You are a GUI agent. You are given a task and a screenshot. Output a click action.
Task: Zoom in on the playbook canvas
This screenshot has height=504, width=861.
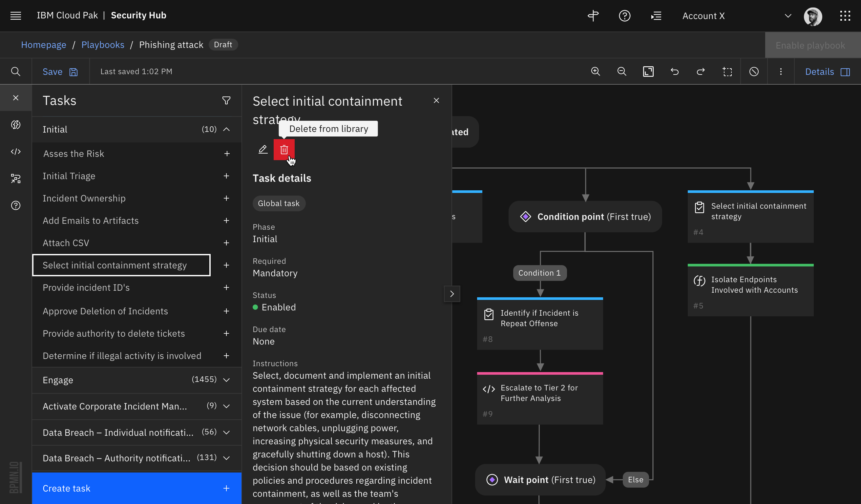point(595,72)
